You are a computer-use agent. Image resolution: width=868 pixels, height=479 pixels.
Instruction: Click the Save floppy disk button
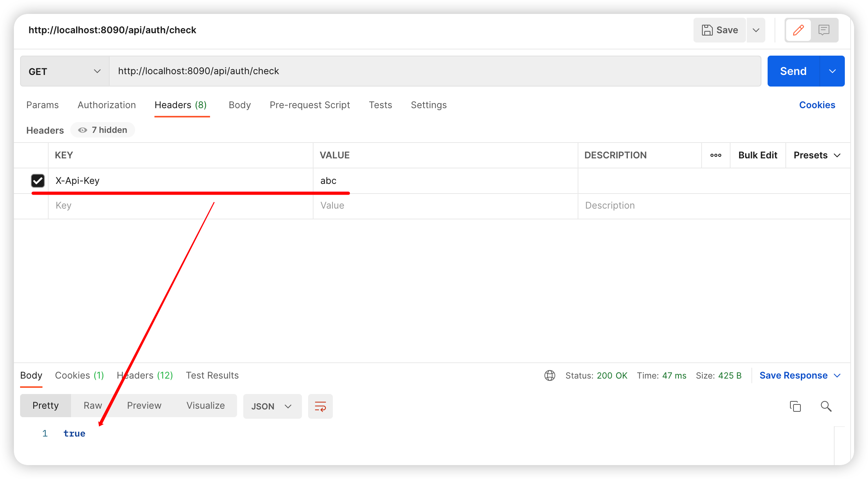click(x=720, y=30)
